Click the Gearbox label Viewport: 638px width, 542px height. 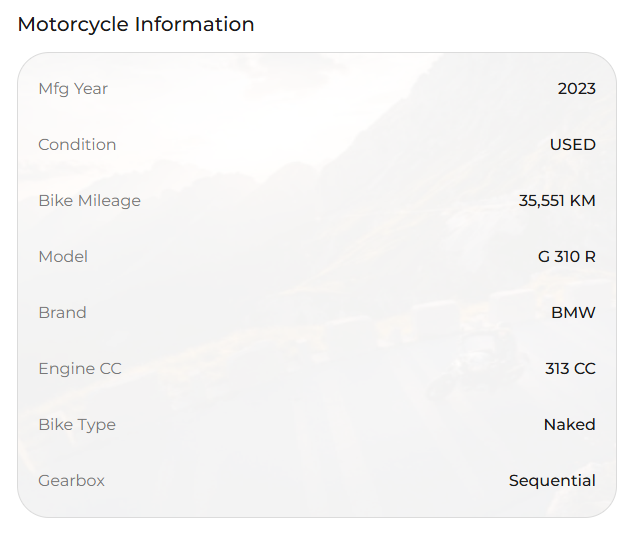tap(72, 481)
